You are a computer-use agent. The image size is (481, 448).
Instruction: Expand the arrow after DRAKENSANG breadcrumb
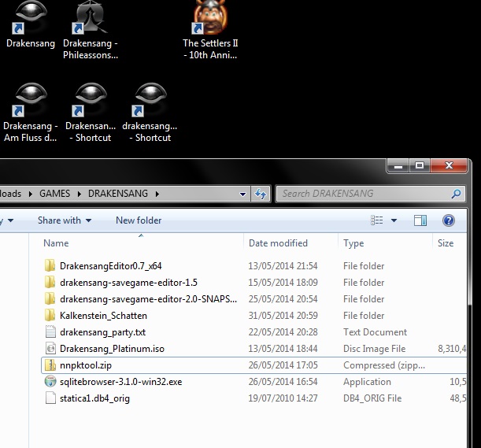point(157,194)
